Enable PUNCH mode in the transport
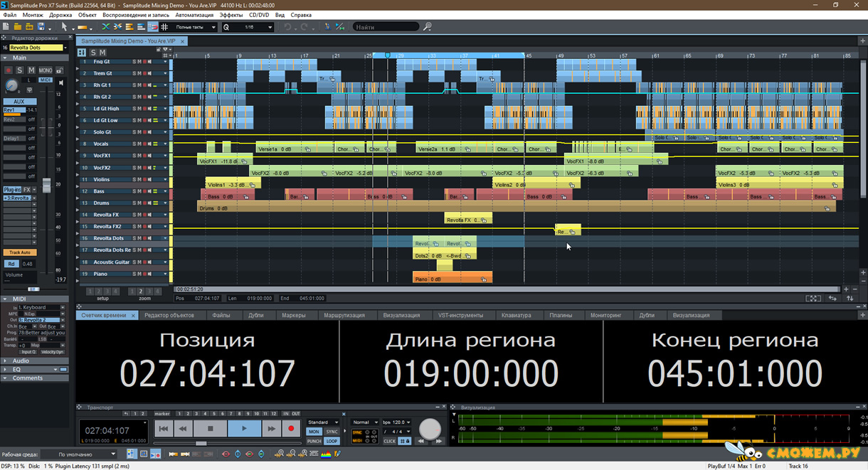Viewport: 868px width, 470px height. pyautogui.click(x=314, y=441)
